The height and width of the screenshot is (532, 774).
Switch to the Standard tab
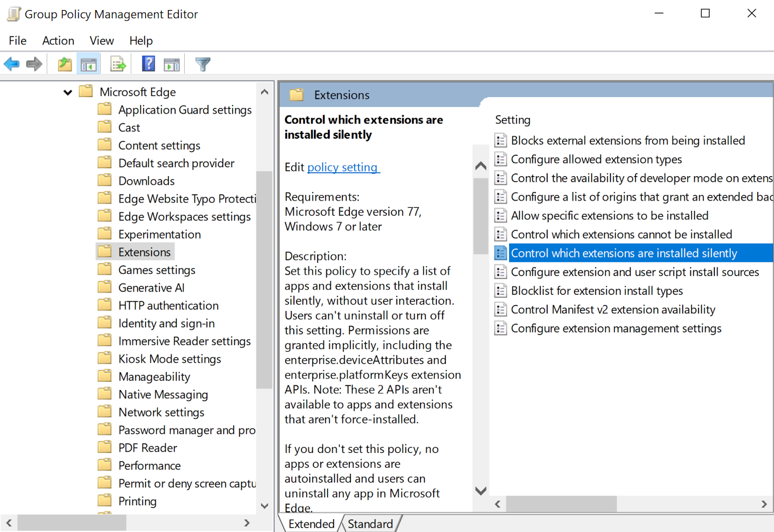coord(370,524)
